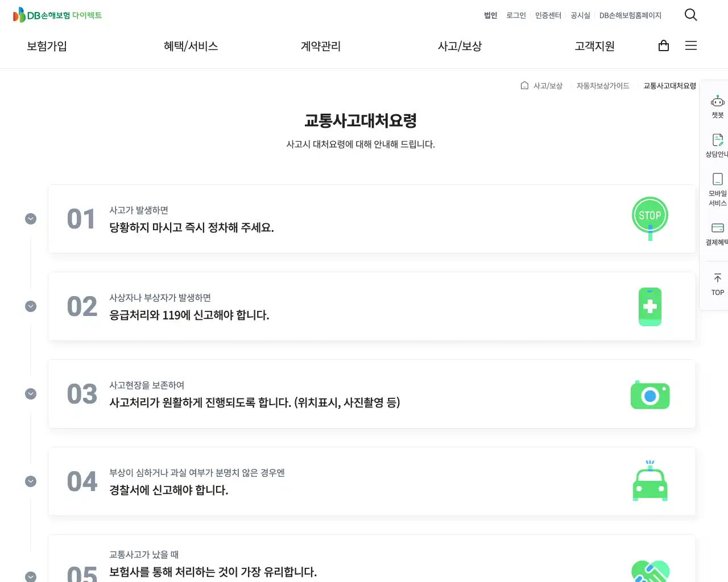Viewport: 728px width, 582px height.
Task: Click the 로그인 link
Action: 516,15
